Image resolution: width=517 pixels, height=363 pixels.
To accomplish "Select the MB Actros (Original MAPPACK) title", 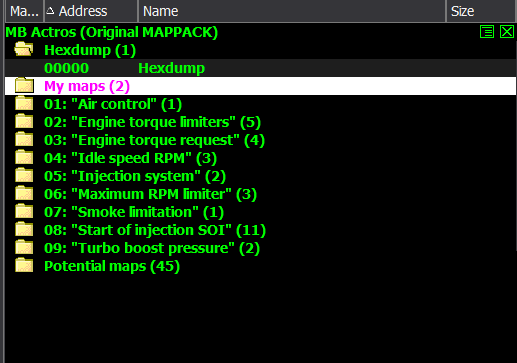I will tap(112, 32).
